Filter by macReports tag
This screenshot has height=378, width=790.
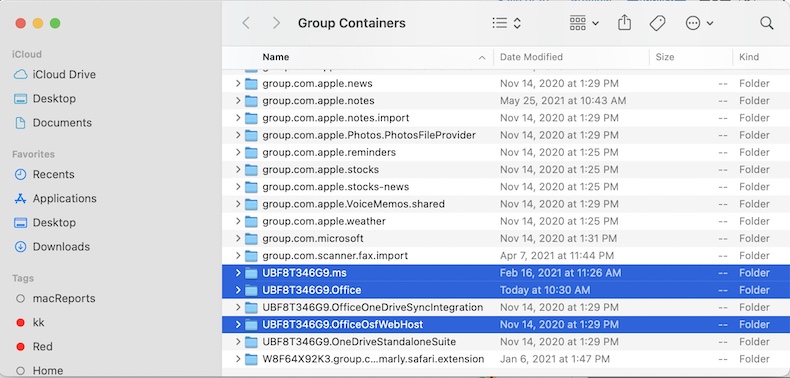(55, 298)
